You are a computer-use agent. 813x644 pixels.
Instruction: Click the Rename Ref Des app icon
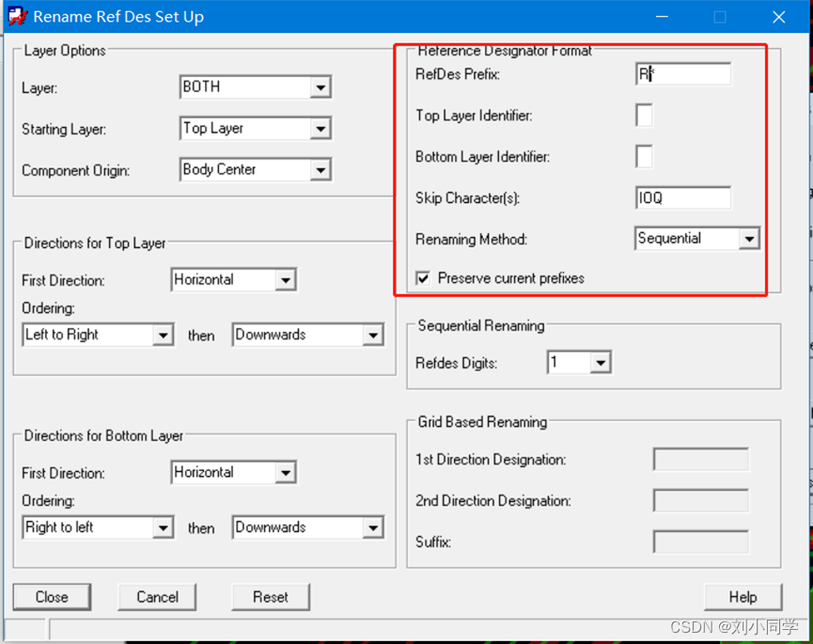click(17, 16)
